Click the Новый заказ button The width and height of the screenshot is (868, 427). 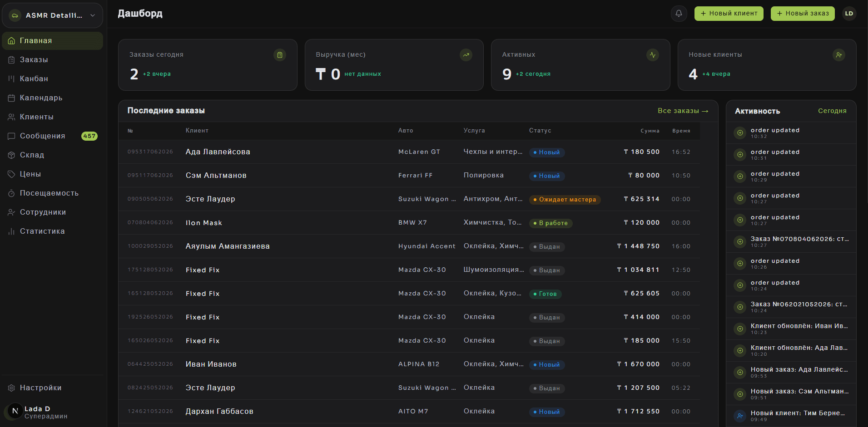point(803,14)
